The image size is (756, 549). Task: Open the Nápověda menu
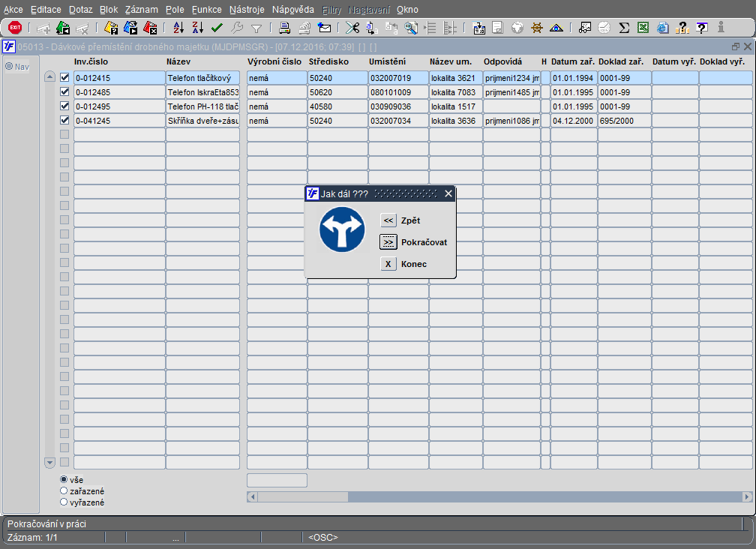pos(292,10)
